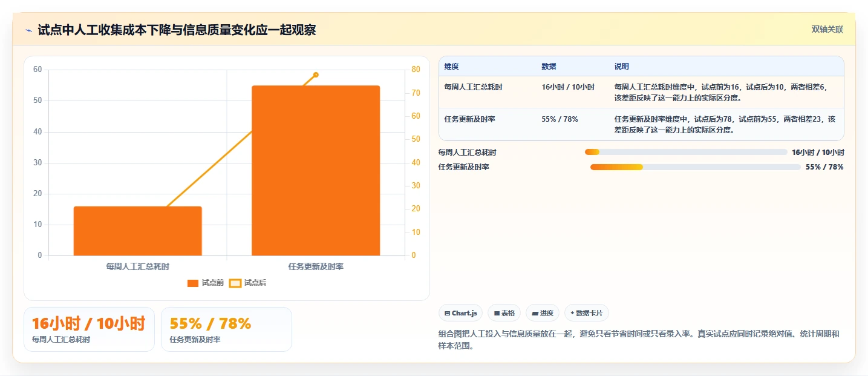868x376 pixels.
Task: Click the right-axis value 80
Action: (416, 70)
